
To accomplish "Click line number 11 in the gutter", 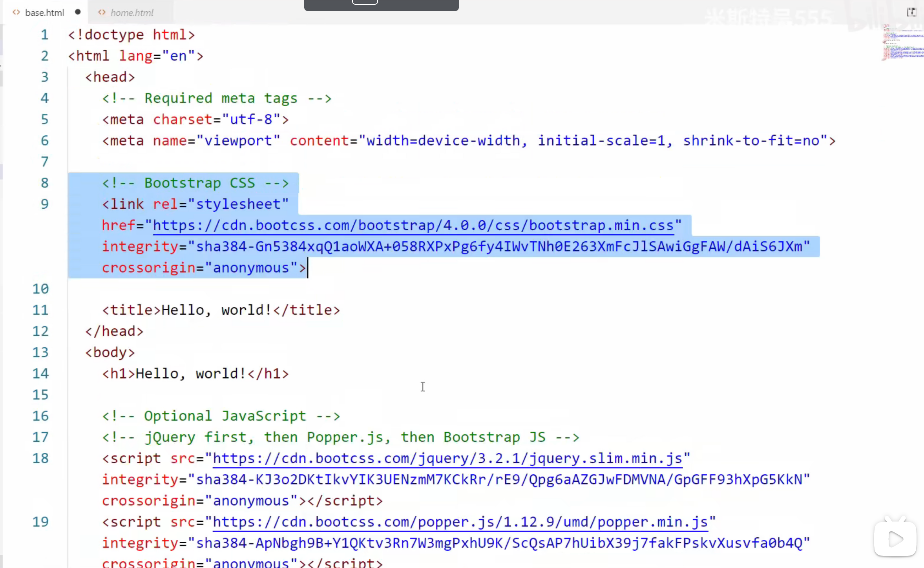I will tap(40, 310).
